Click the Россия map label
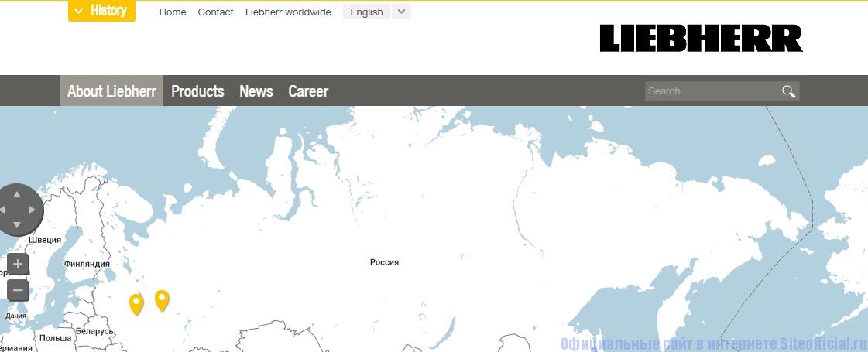 384,262
